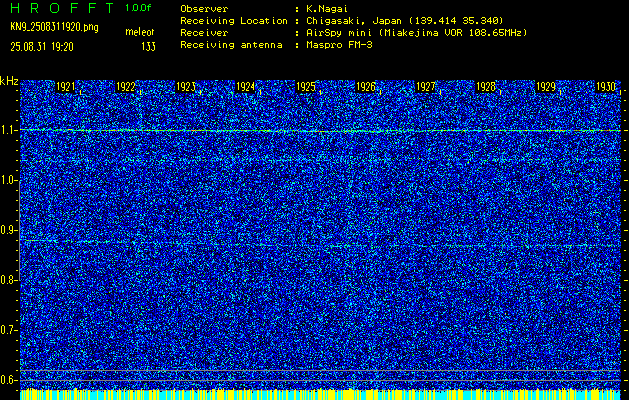Click the 0.9 frequency axis label
The width and height of the screenshot is (629, 400).
[8, 230]
